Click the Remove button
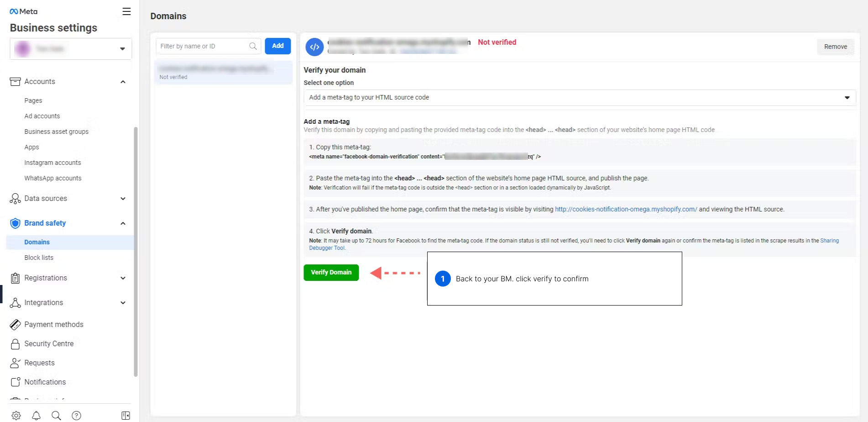The width and height of the screenshot is (868, 422). 836,47
